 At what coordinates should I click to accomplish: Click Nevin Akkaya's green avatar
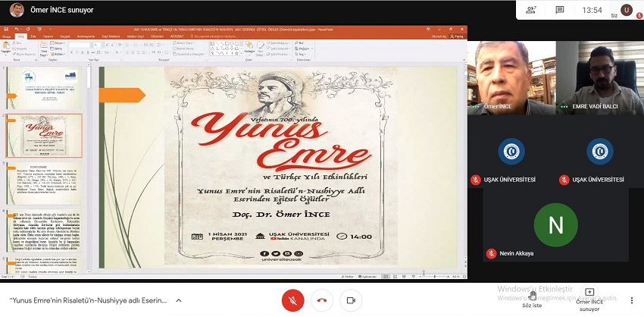point(555,224)
